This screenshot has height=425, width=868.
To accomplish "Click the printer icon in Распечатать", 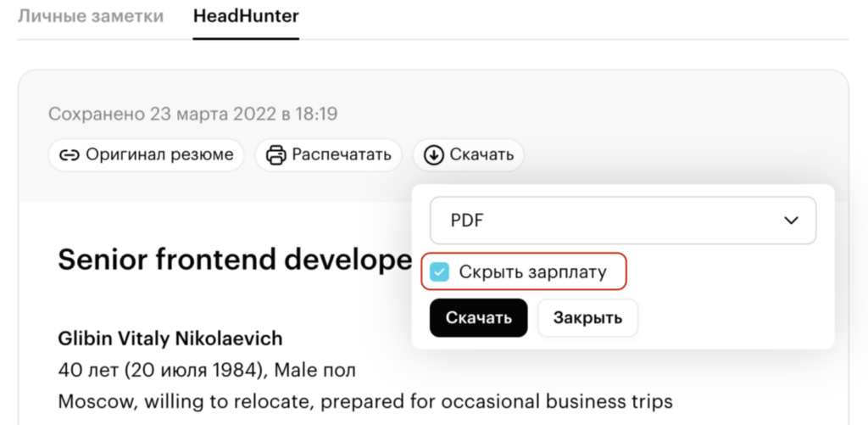I will pos(275,155).
